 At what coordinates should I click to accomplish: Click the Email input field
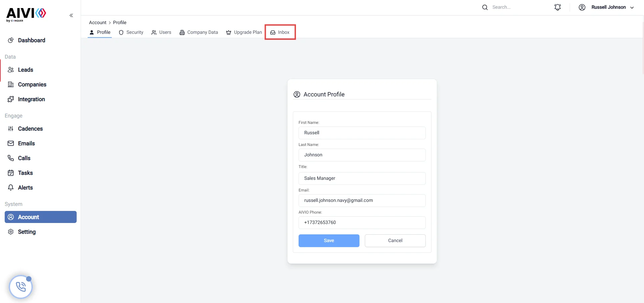pyautogui.click(x=362, y=201)
